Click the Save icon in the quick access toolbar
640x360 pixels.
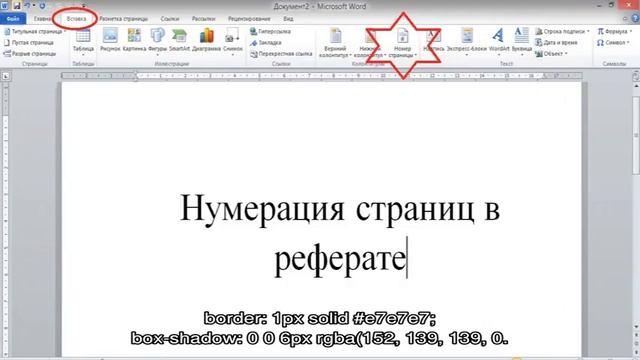coord(16,6)
